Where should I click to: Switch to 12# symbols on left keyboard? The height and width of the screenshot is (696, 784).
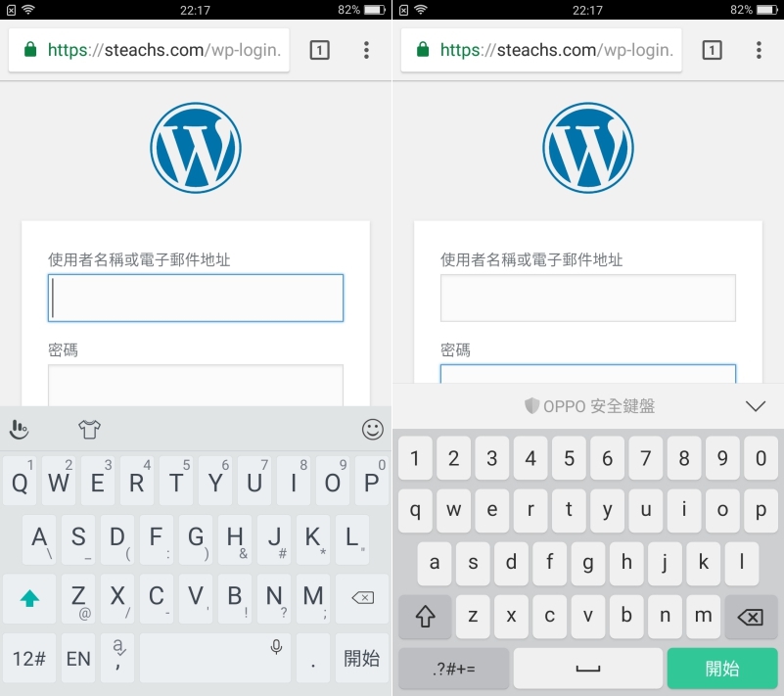pyautogui.click(x=29, y=658)
